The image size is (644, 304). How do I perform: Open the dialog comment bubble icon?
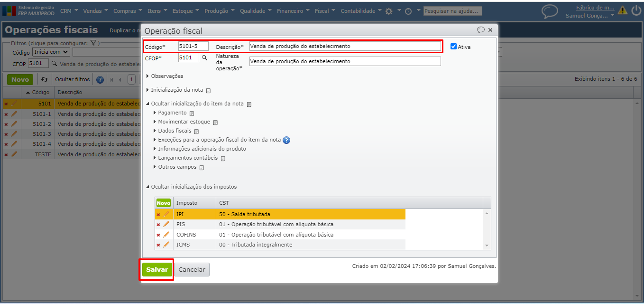481,30
